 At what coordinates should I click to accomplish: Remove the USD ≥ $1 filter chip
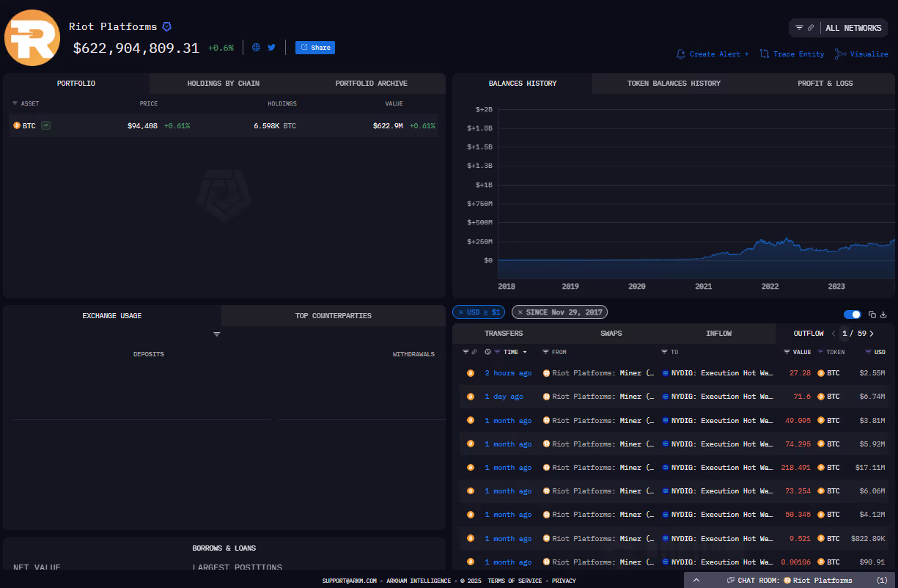[461, 312]
